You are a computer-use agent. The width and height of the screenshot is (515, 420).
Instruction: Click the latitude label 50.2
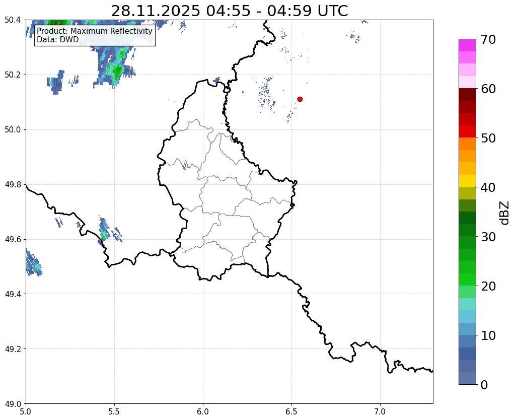[13, 75]
